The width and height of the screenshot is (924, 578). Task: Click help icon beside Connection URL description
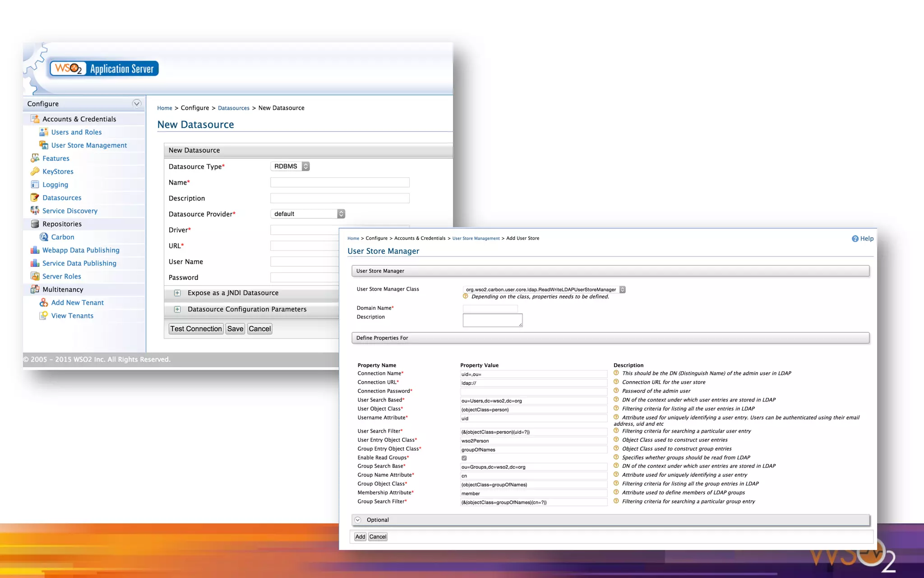[x=616, y=382]
